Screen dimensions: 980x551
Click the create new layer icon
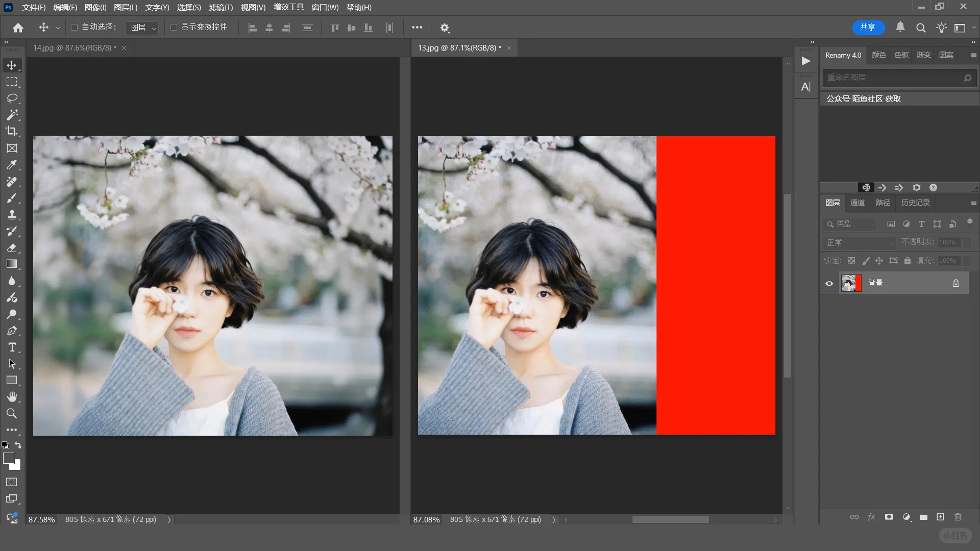pos(940,517)
